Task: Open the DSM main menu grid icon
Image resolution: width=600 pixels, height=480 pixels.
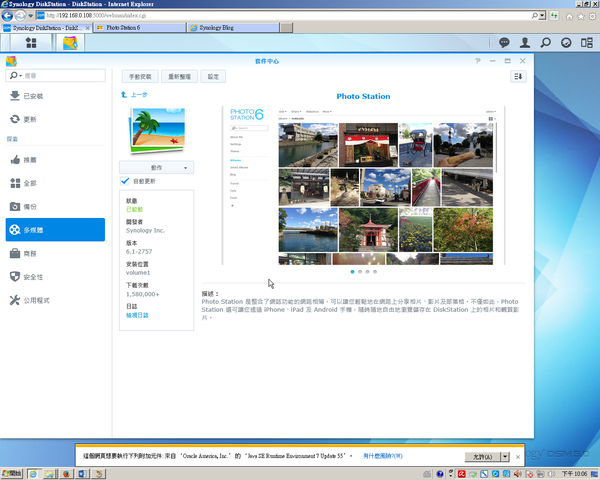Action: tap(32, 43)
